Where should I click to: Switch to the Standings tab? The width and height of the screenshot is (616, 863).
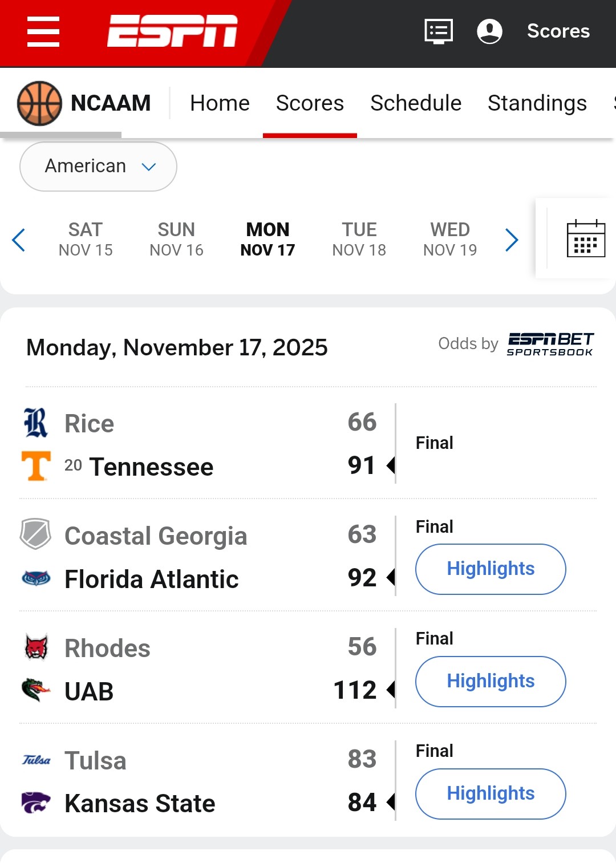[x=537, y=103]
